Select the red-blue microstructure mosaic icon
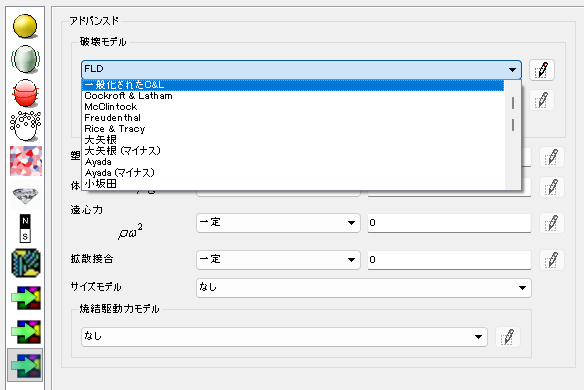 coord(26,161)
